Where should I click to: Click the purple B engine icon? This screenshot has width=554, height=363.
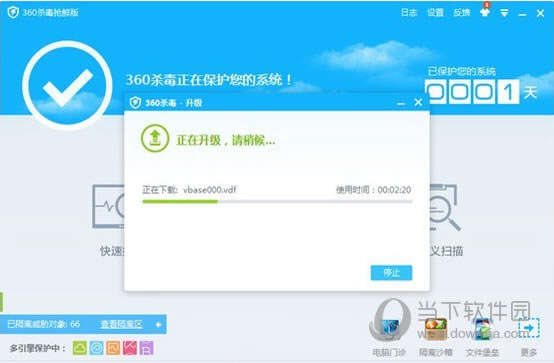[x=146, y=348]
